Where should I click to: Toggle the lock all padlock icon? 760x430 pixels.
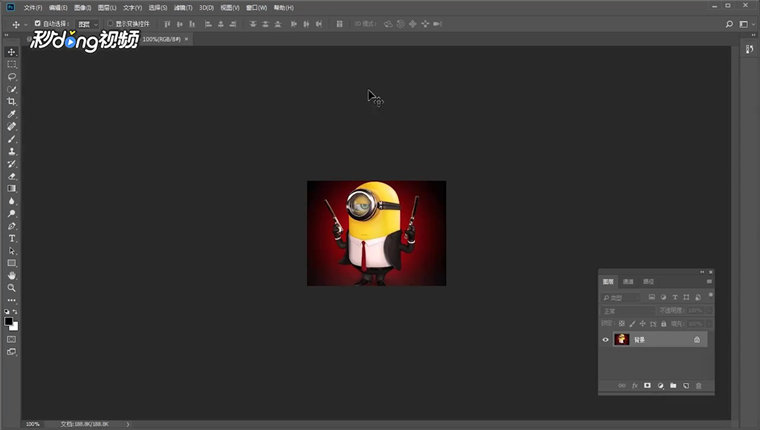pos(664,324)
